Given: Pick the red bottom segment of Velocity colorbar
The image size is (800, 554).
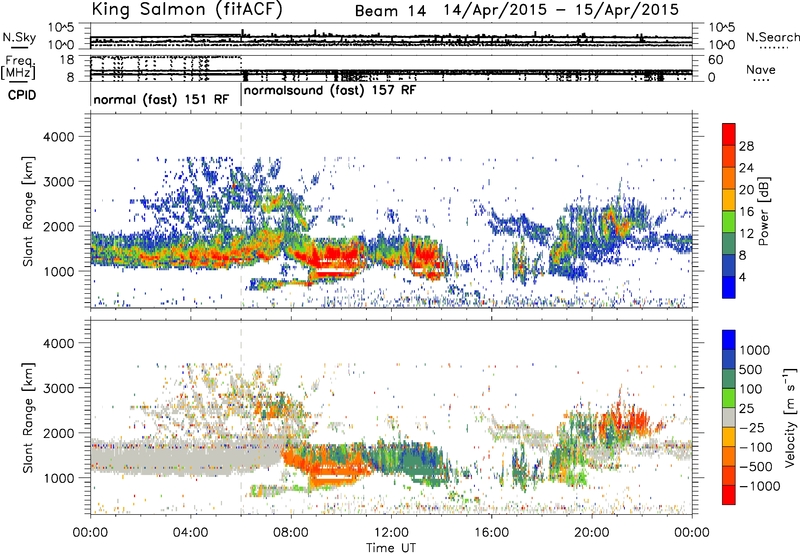Looking at the screenshot, I should coord(729,495).
